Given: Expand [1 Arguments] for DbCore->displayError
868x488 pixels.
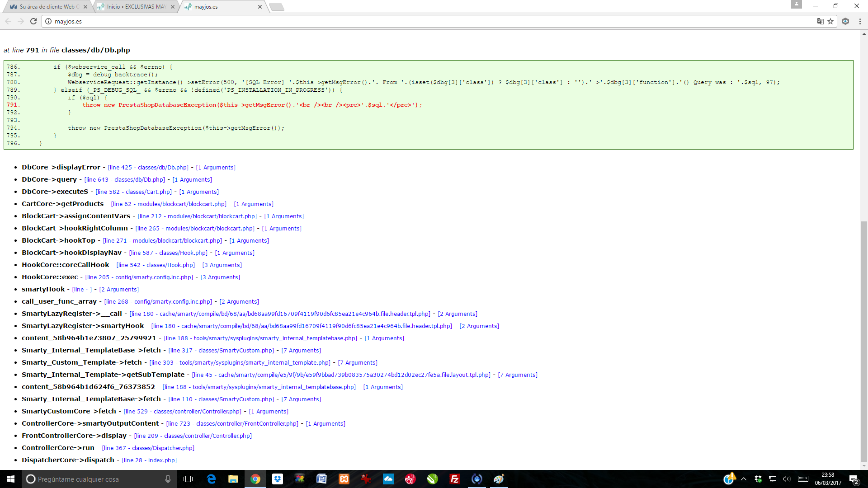Looking at the screenshot, I should [216, 168].
